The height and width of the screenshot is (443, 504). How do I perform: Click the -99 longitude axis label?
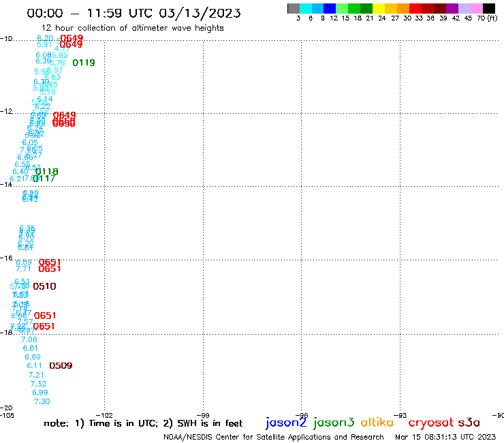click(x=203, y=415)
